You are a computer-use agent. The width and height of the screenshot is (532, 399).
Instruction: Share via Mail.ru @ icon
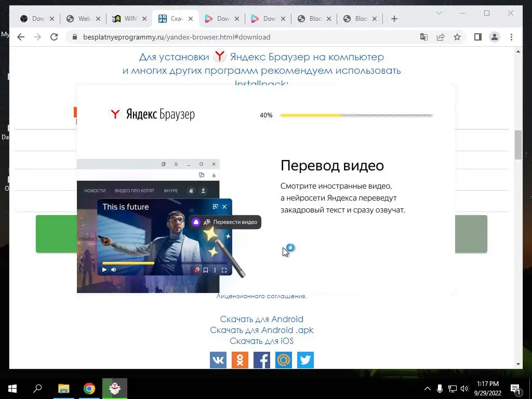(x=284, y=360)
